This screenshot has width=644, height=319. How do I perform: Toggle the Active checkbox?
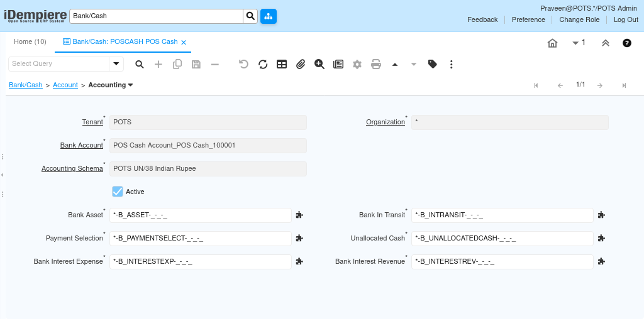[118, 192]
